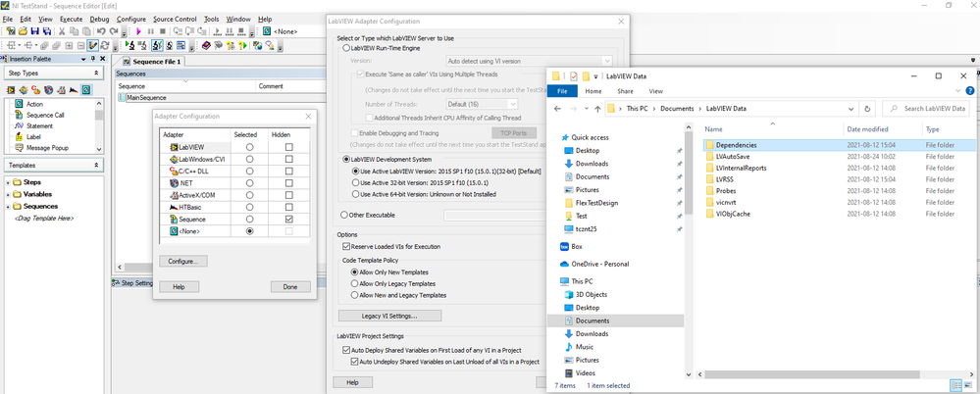Click the purple book Help icon

(206, 46)
